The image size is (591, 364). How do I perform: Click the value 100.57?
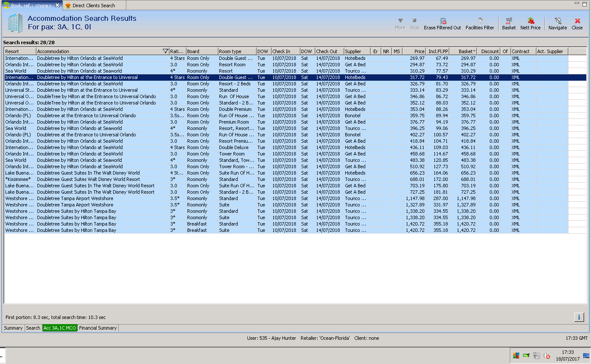click(x=438, y=135)
